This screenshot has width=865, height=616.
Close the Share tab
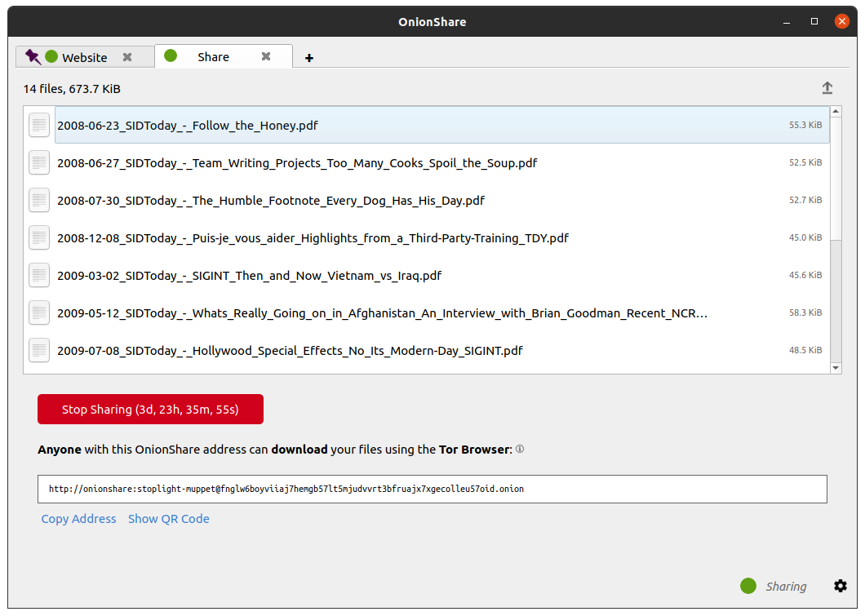coord(266,56)
